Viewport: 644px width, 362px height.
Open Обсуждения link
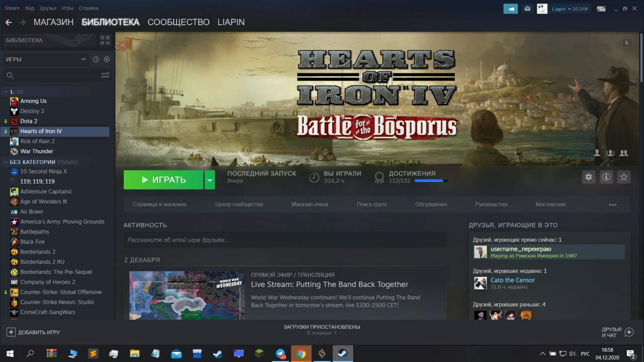click(431, 205)
